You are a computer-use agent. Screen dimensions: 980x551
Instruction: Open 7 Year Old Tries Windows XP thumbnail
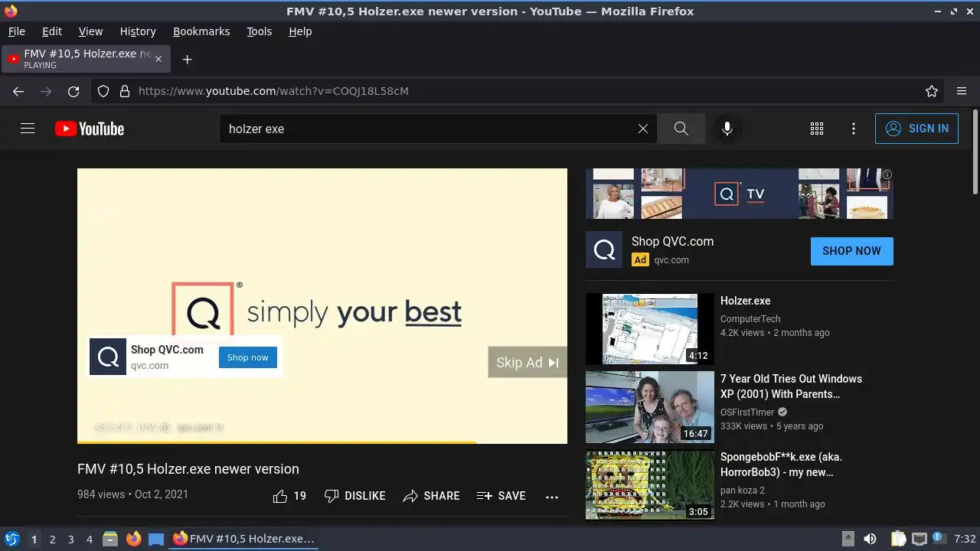[x=650, y=407]
